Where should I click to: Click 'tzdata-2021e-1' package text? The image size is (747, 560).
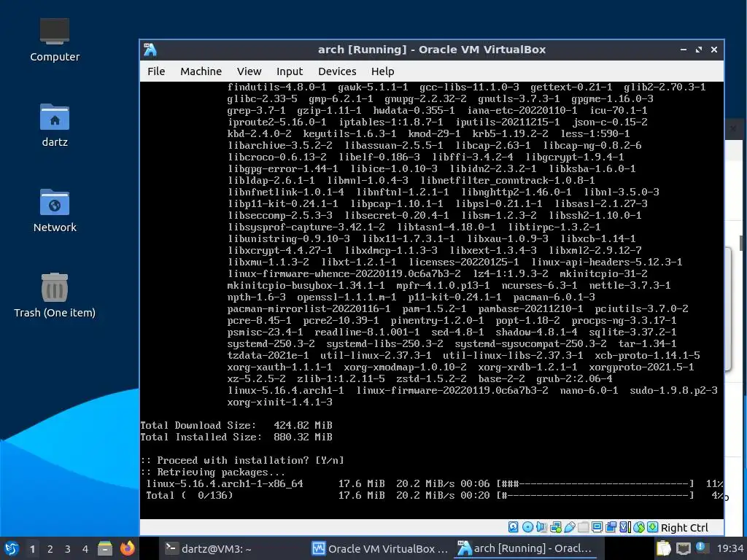268,356
